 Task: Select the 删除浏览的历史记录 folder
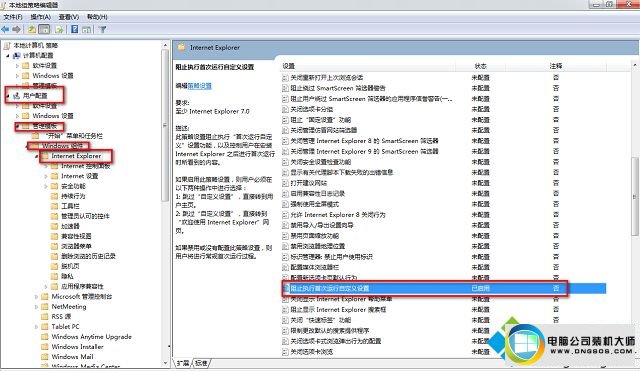click(x=88, y=256)
